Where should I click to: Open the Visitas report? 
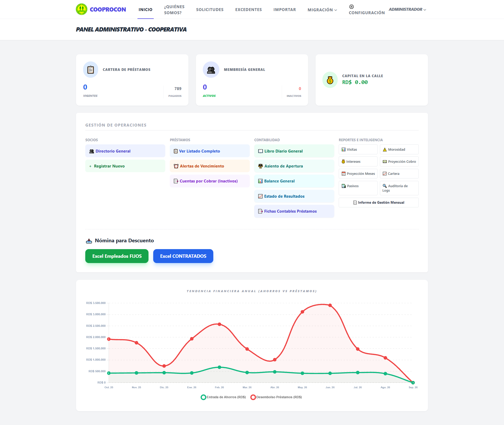[358, 150]
